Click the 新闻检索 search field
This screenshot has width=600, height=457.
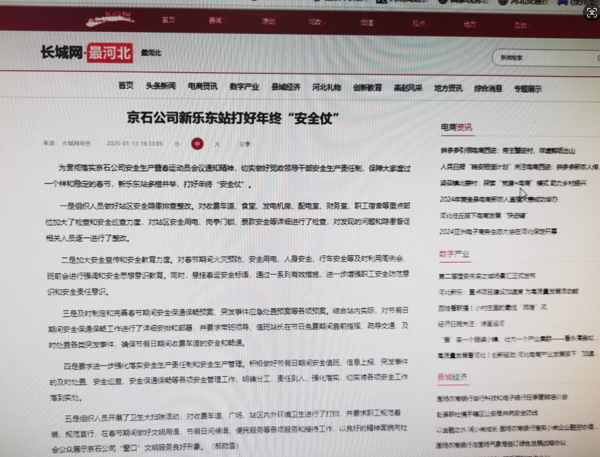[x=547, y=58]
